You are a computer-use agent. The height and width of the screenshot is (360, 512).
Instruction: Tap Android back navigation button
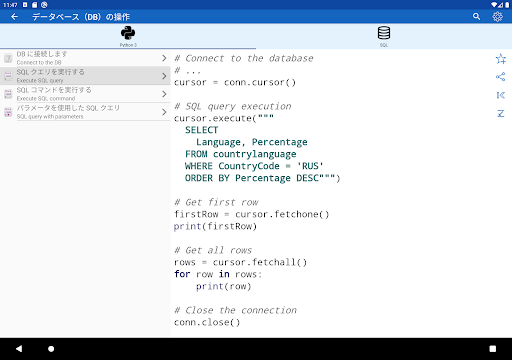19,349
